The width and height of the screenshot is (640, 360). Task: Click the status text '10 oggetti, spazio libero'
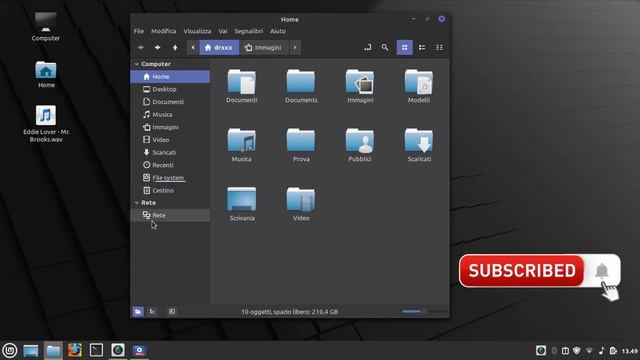(x=289, y=312)
